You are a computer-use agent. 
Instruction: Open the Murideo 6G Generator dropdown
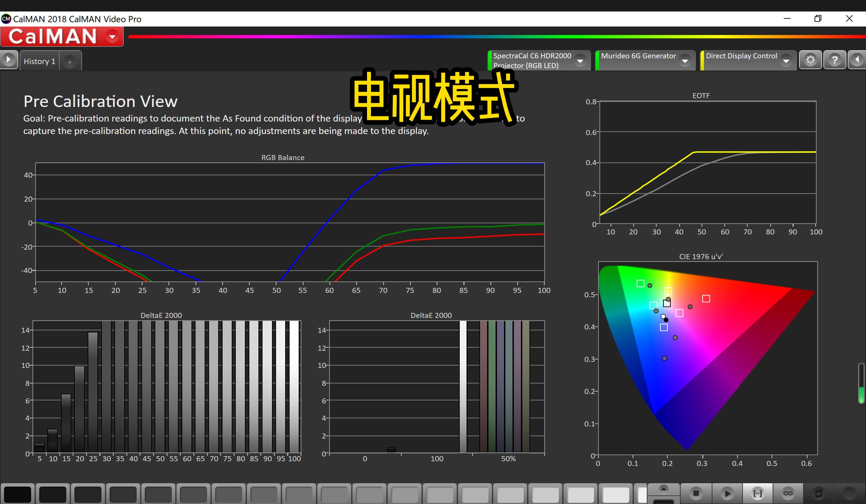tap(686, 61)
